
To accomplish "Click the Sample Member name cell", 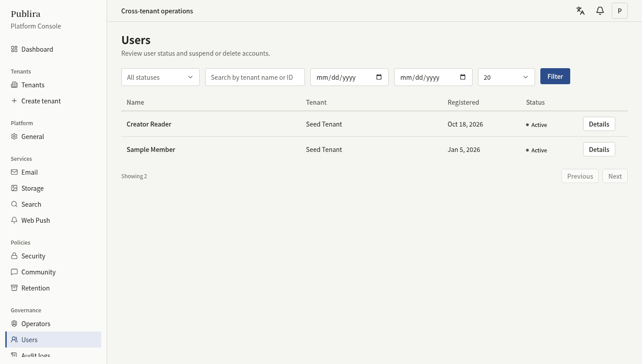I will pyautogui.click(x=151, y=149).
